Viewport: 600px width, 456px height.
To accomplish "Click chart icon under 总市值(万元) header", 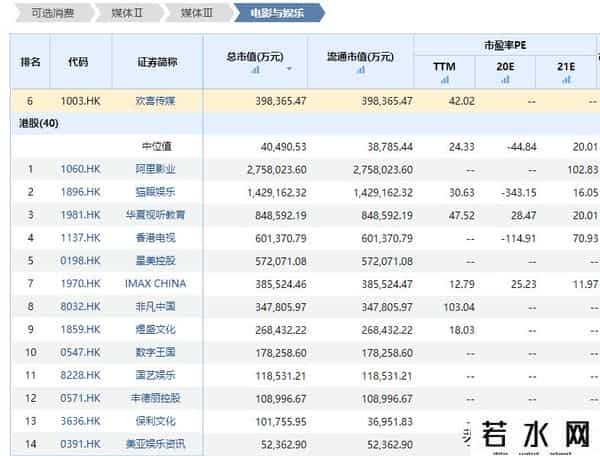I will click(256, 70).
